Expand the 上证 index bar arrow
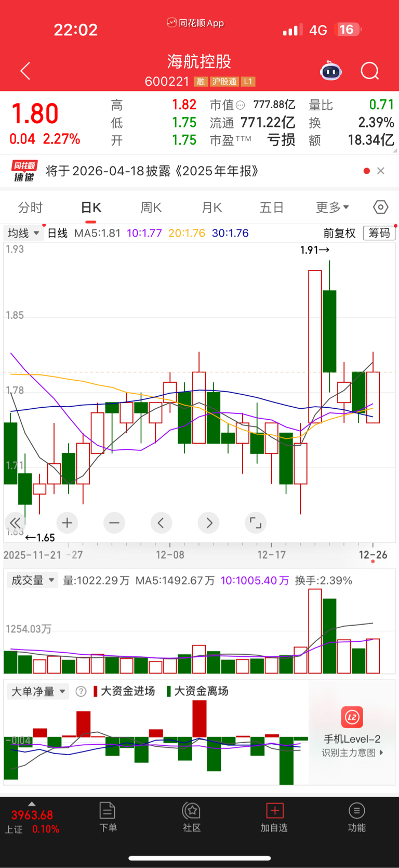399x868 pixels. (32, 804)
